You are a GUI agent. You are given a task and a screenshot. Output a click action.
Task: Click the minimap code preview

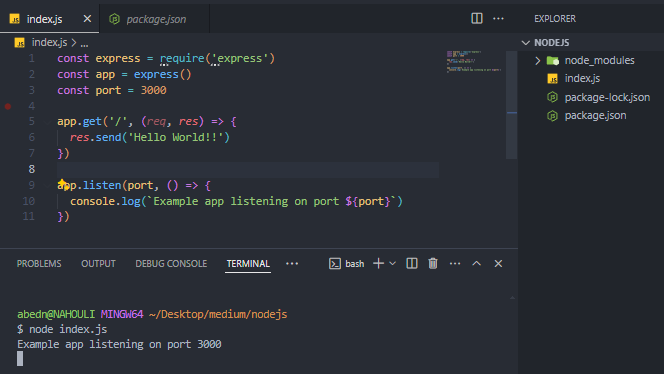tap(474, 61)
